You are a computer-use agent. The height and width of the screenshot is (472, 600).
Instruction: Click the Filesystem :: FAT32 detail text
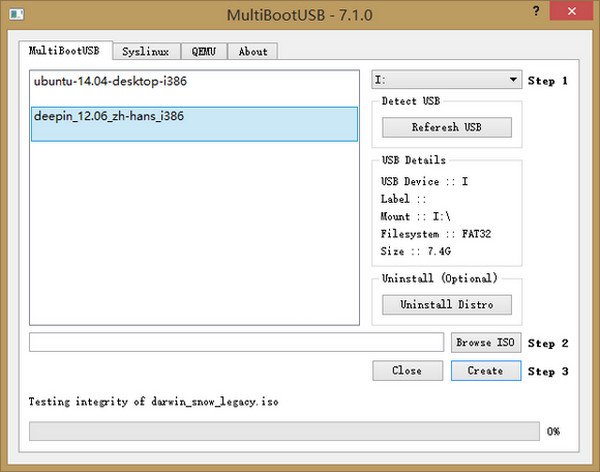[x=436, y=234]
